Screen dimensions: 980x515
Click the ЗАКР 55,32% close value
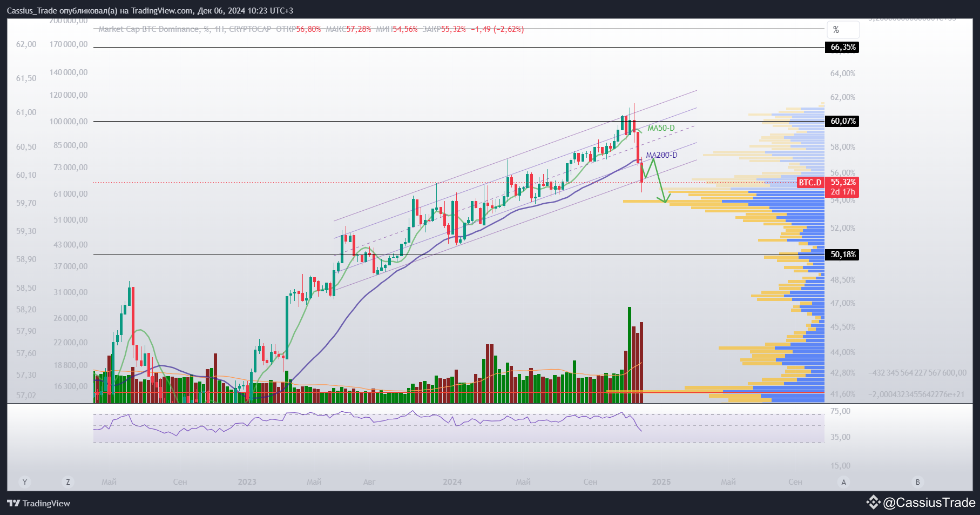pyautogui.click(x=444, y=29)
